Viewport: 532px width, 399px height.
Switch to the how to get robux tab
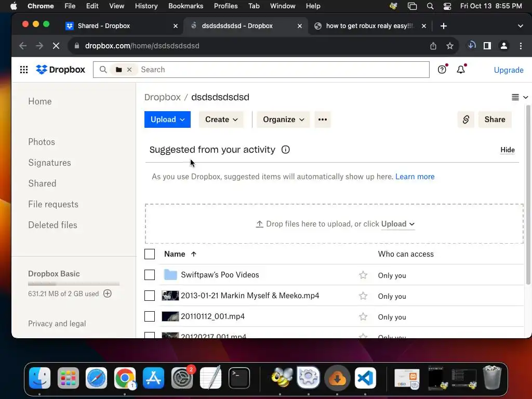point(370,26)
